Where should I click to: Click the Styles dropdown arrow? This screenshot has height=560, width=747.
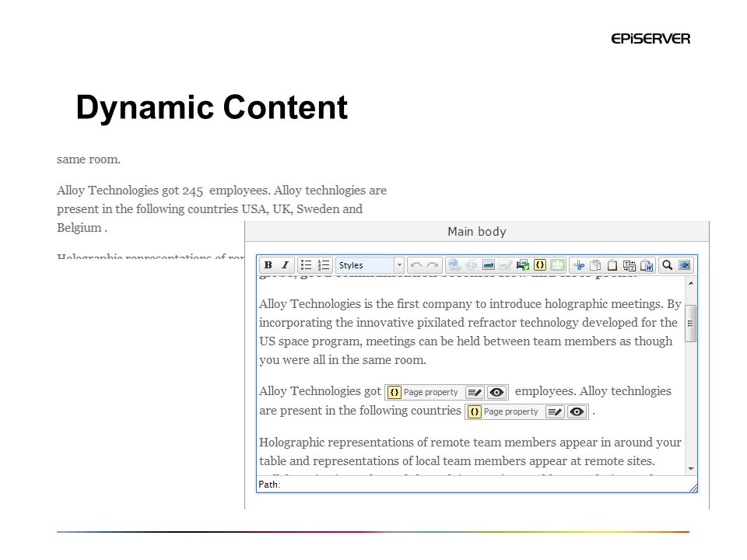pyautogui.click(x=399, y=265)
